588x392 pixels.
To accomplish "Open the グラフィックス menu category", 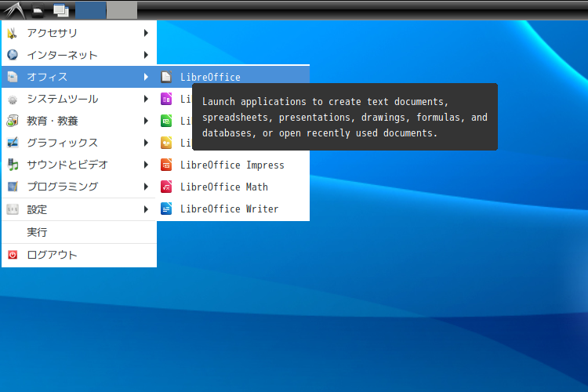I will 79,143.
